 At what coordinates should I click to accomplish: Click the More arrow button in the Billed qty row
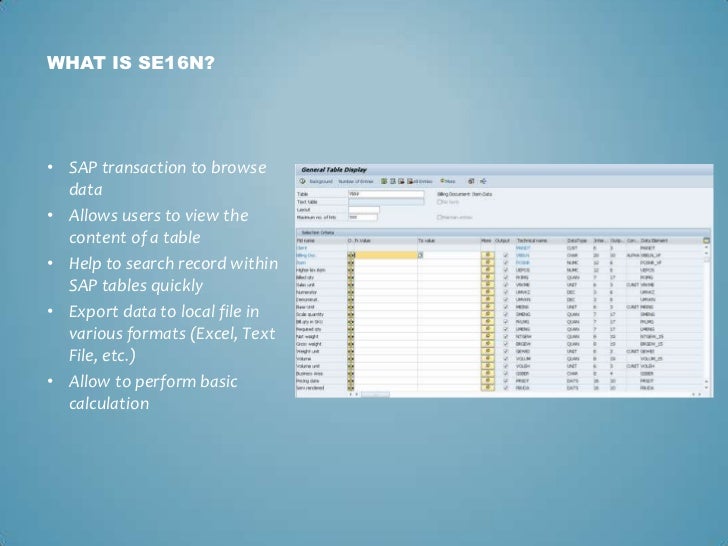click(488, 278)
